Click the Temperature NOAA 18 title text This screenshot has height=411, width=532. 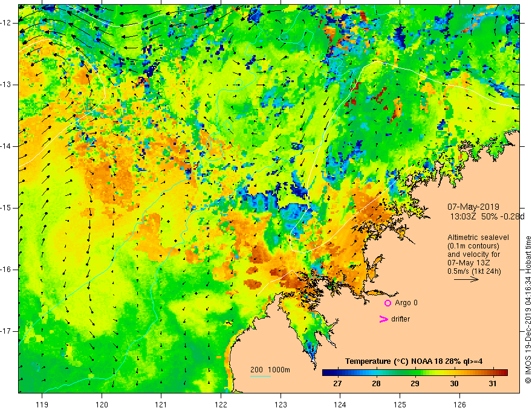point(414,361)
